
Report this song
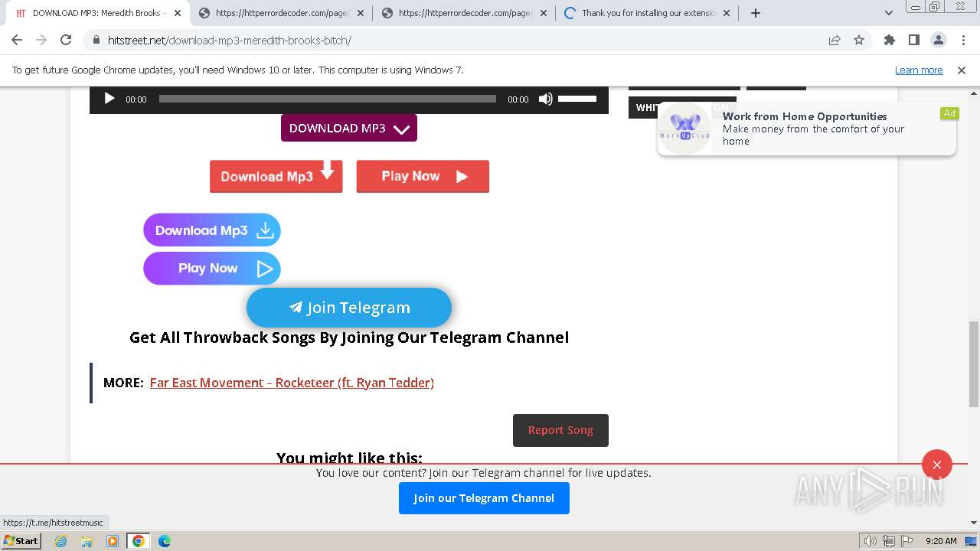click(560, 430)
